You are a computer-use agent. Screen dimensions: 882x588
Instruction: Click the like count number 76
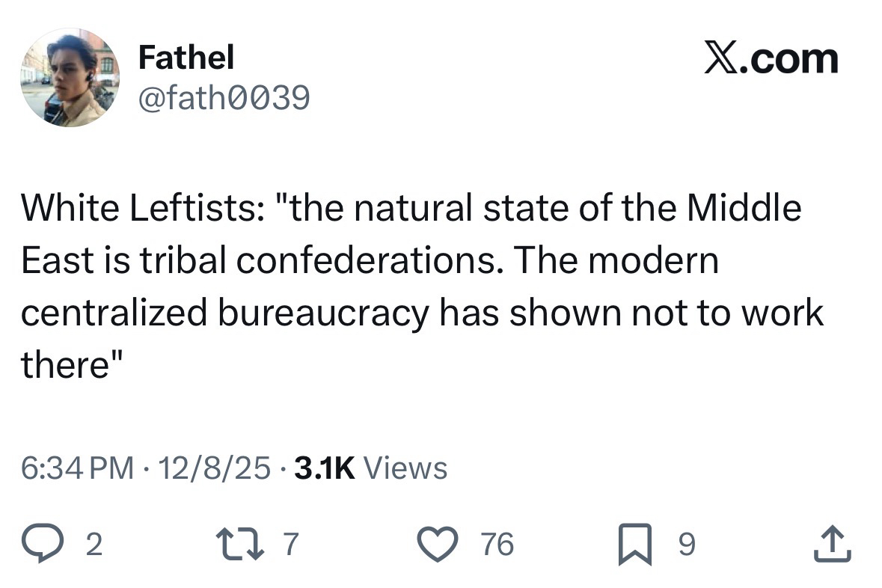pos(497,545)
